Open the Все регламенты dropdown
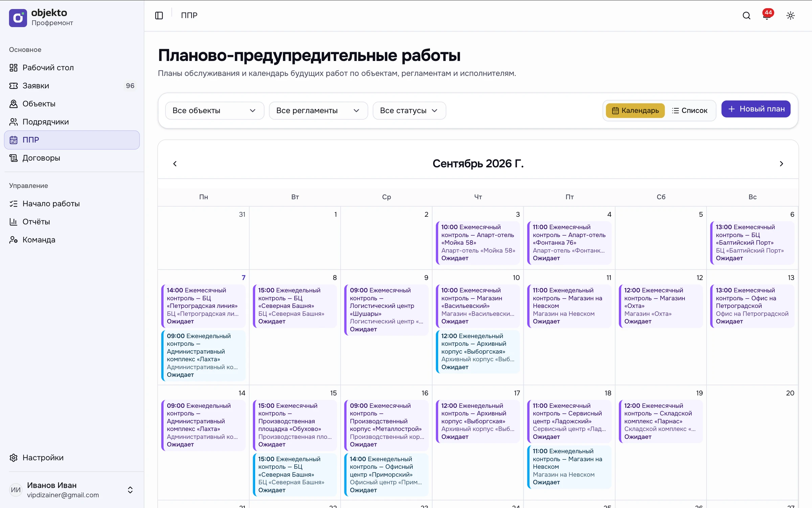This screenshot has width=812, height=508. click(318, 110)
